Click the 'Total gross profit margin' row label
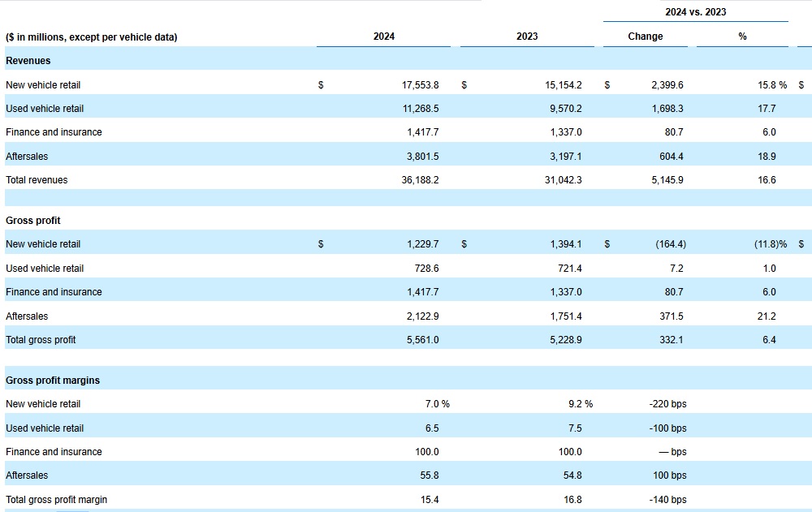Image resolution: width=812 pixels, height=512 pixels. click(57, 500)
